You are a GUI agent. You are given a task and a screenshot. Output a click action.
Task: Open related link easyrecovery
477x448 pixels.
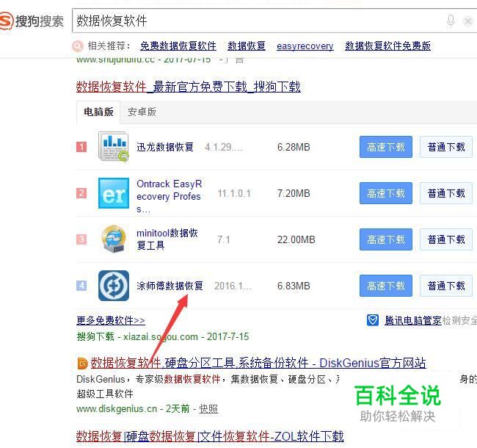click(x=305, y=46)
